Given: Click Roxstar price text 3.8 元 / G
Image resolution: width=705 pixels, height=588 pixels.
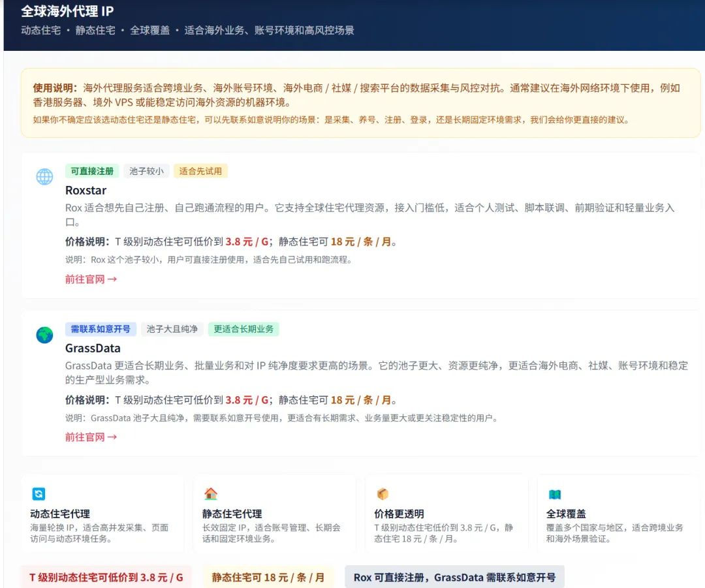Looking at the screenshot, I should point(247,242).
